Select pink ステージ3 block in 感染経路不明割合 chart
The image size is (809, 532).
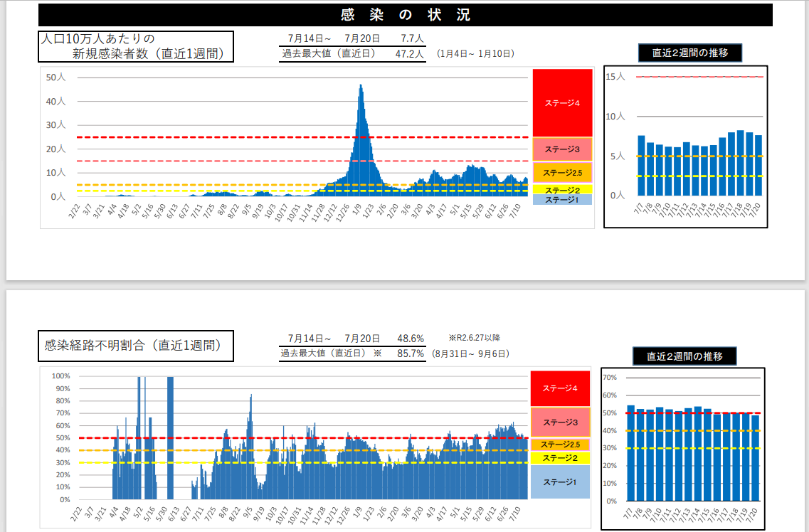[x=560, y=422]
